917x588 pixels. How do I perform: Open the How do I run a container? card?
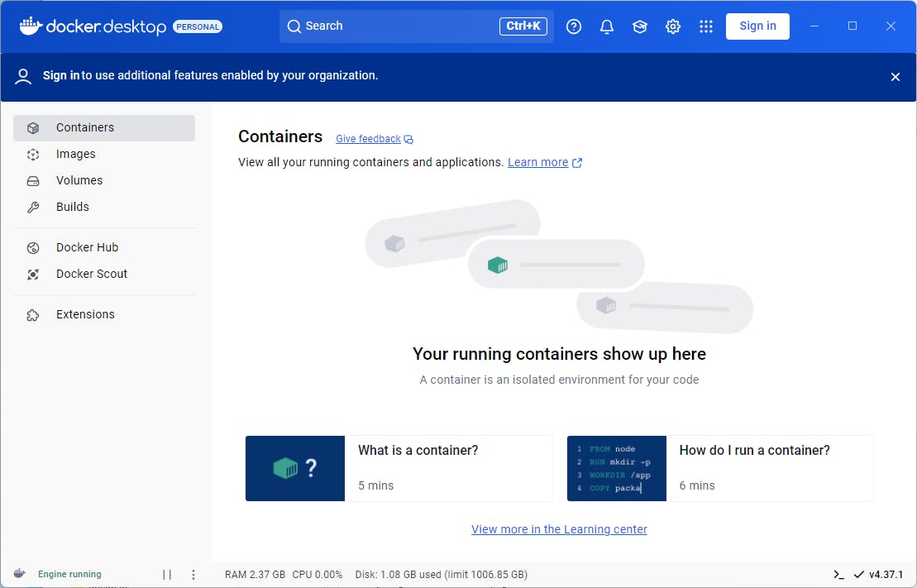(x=720, y=468)
